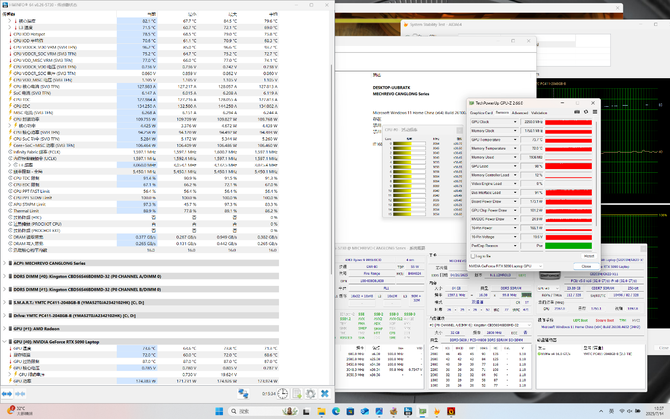Click the Reset button in GPU-Z
The height and width of the screenshot is (419, 670).
pos(588,256)
